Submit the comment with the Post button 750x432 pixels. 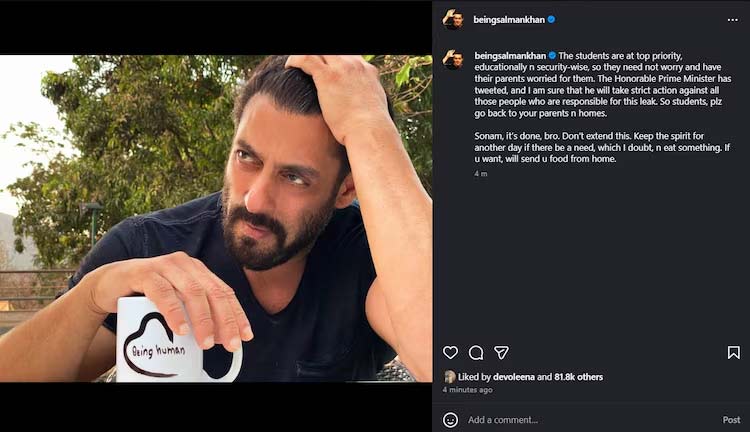[731, 420]
